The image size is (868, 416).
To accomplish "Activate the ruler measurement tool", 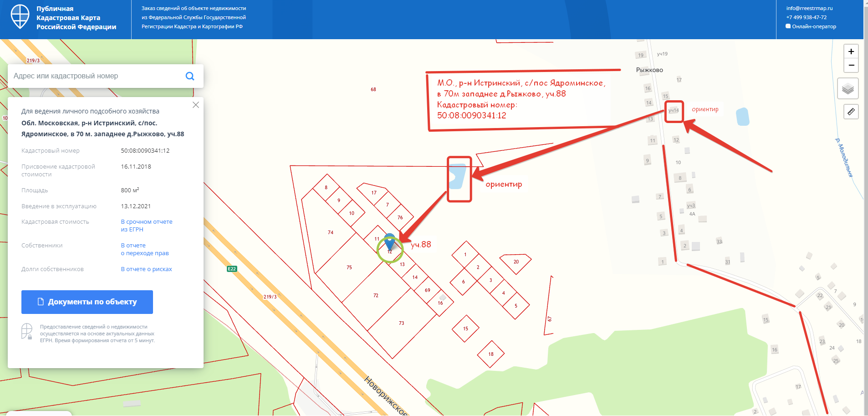I will 851,112.
